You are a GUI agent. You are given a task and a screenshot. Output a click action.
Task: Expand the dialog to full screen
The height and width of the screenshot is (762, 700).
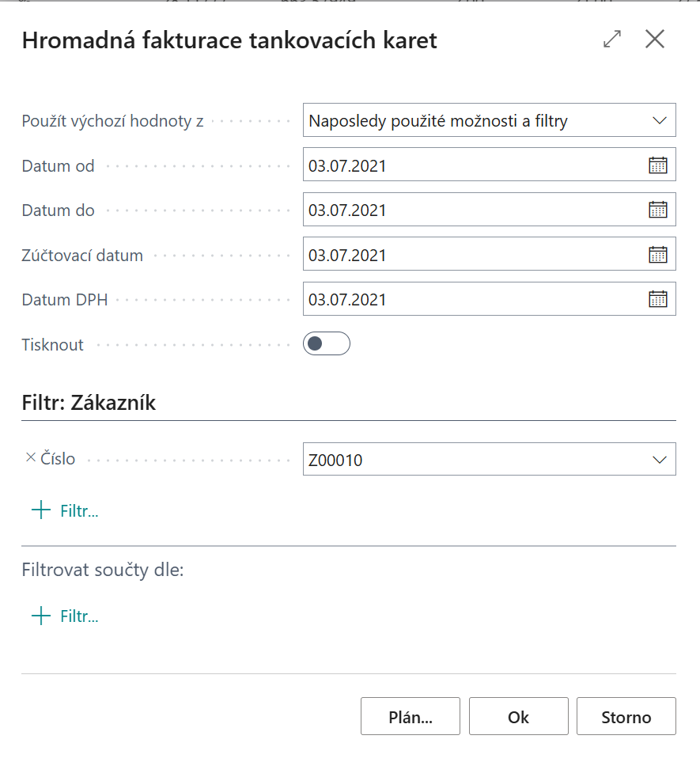pyautogui.click(x=611, y=39)
